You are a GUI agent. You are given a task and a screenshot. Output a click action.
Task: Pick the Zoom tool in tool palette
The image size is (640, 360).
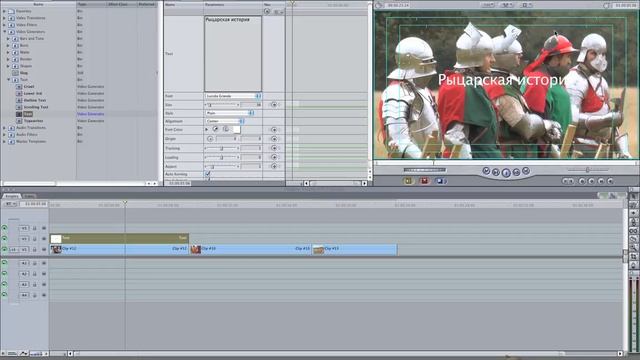click(633, 248)
